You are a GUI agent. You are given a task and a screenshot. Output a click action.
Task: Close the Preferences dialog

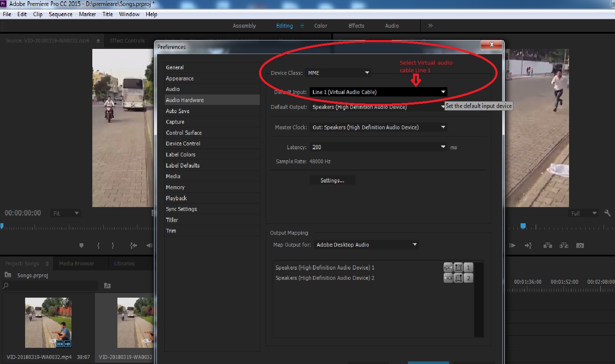pos(492,45)
